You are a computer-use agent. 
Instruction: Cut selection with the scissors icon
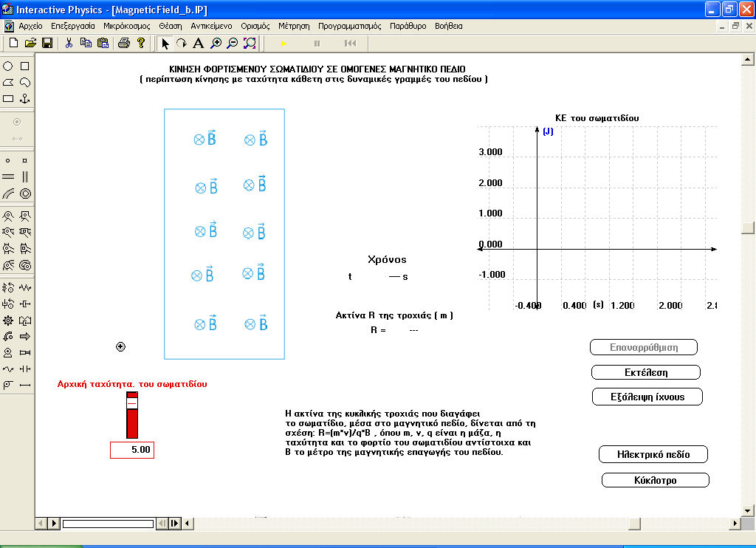pyautogui.click(x=69, y=44)
